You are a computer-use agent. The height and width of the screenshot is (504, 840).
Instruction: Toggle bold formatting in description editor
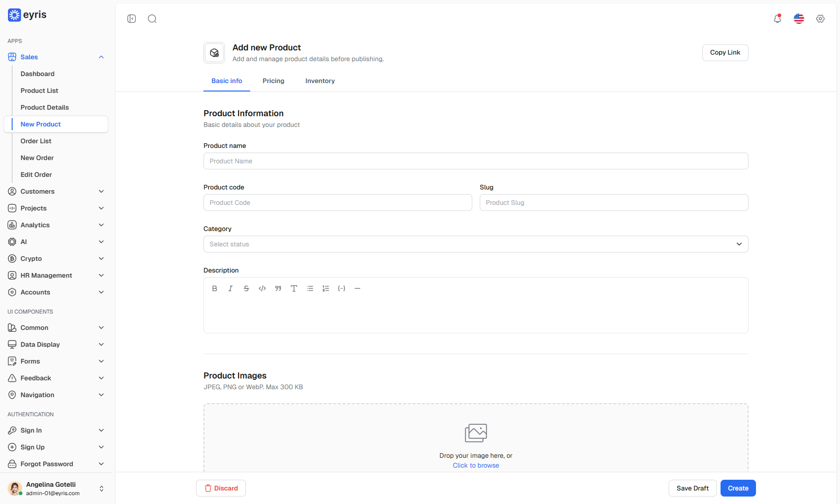(215, 288)
